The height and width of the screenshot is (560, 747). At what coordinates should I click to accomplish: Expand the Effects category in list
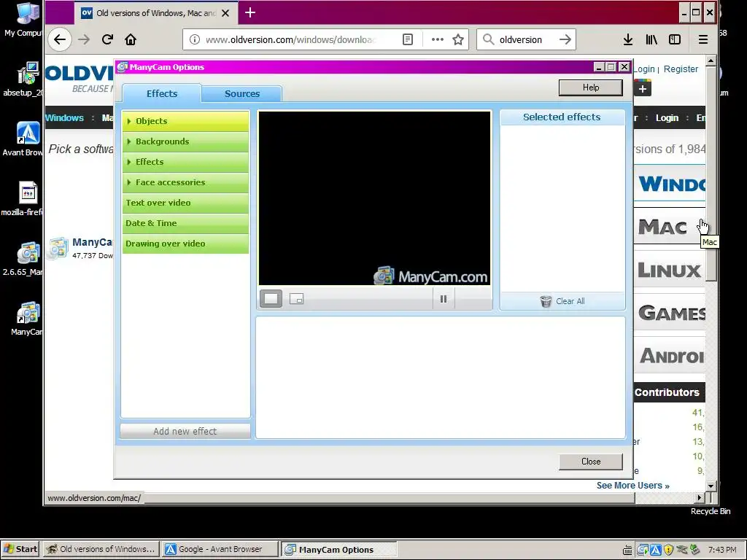185,162
